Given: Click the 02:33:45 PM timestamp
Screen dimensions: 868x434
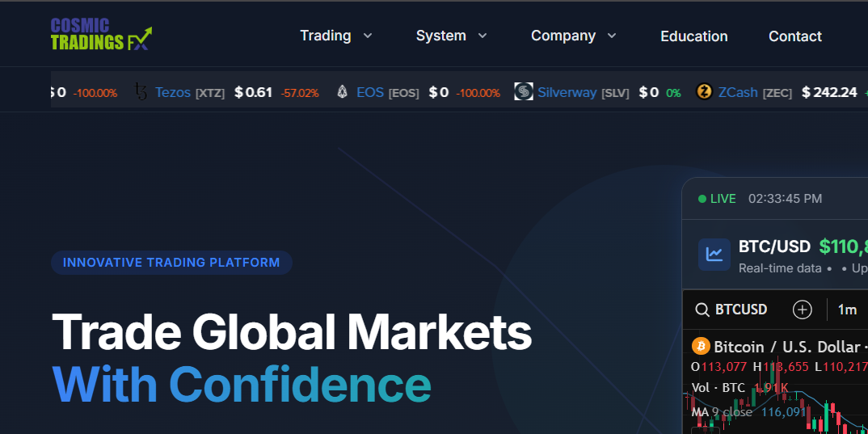Looking at the screenshot, I should (785, 199).
